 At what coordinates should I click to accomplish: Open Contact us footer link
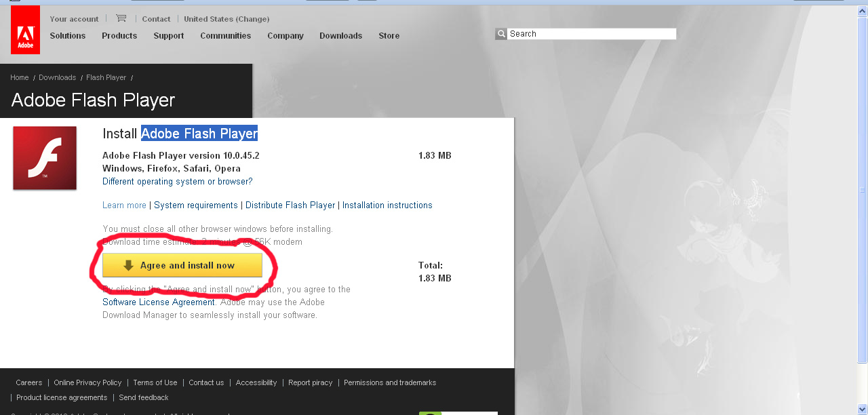206,383
